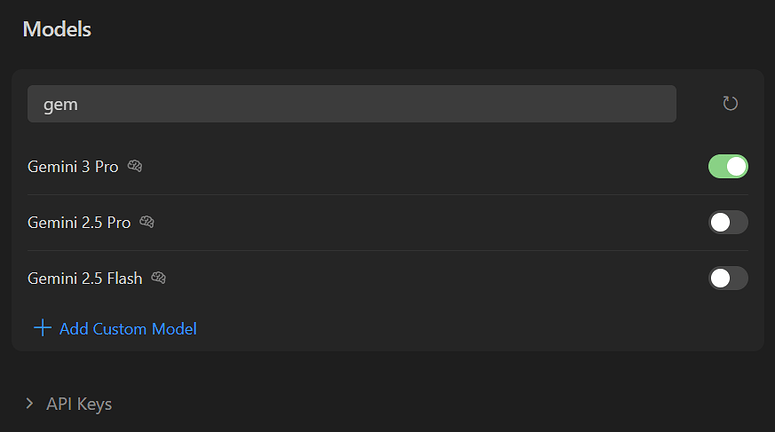Click the Models section heading
Screen dimensions: 775x432
pos(57,29)
